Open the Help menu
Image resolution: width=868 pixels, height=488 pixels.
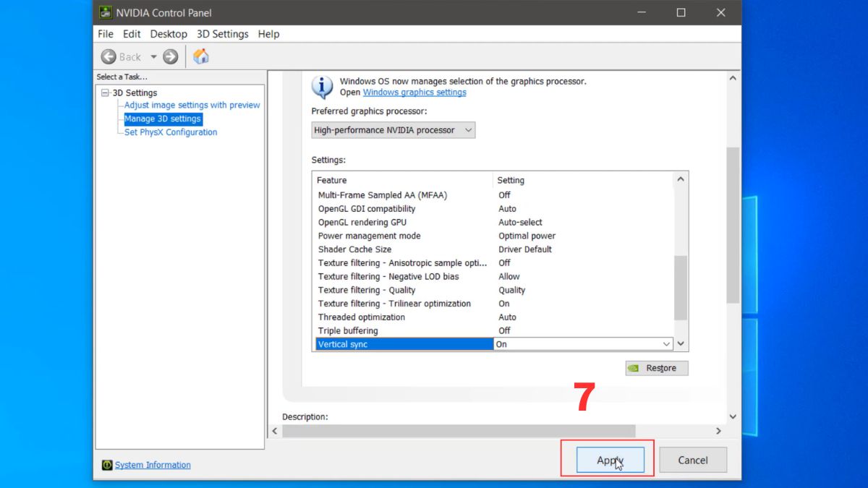[x=268, y=33]
